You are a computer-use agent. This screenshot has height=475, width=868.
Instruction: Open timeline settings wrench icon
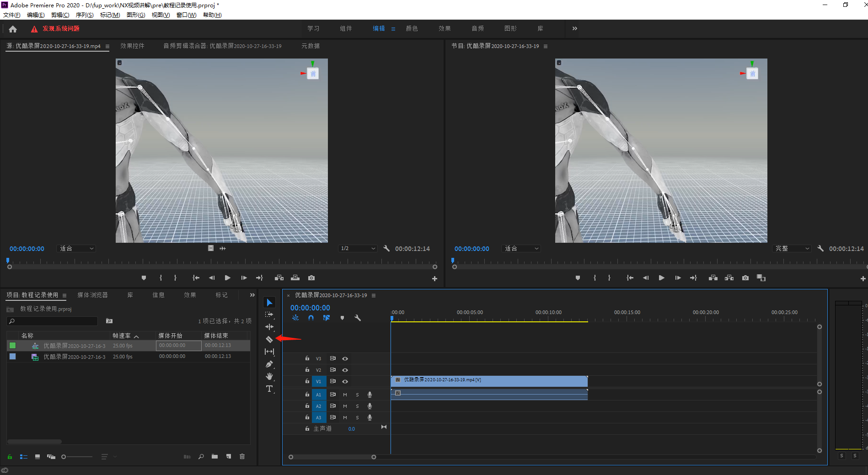(x=358, y=318)
